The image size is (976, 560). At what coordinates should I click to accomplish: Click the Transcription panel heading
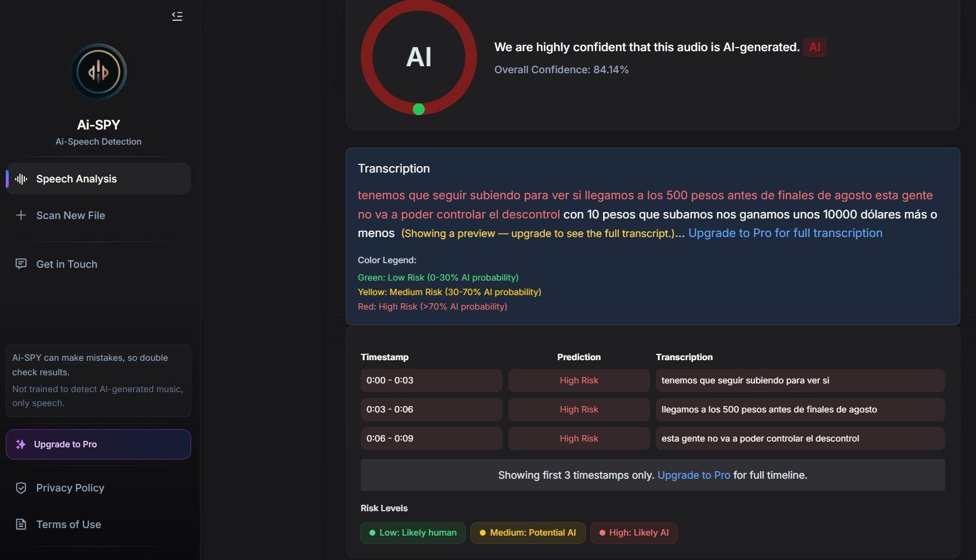tap(394, 168)
